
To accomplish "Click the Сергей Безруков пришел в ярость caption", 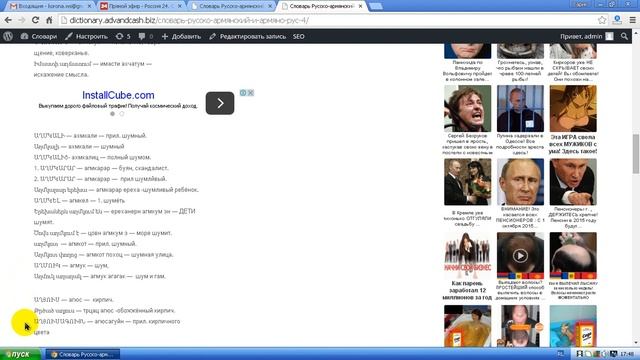I will [x=468, y=144].
